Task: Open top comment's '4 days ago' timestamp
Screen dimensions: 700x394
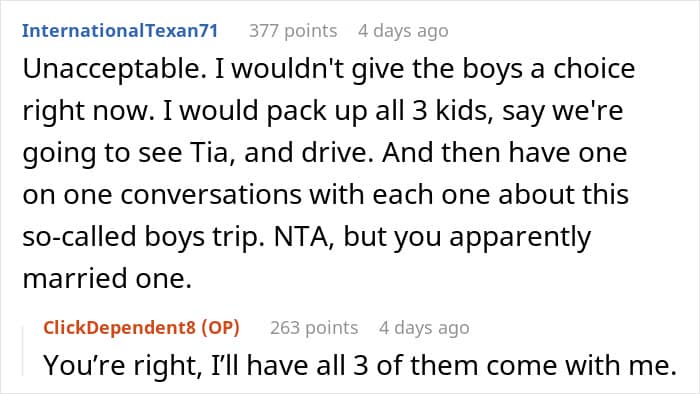Action: 403,31
